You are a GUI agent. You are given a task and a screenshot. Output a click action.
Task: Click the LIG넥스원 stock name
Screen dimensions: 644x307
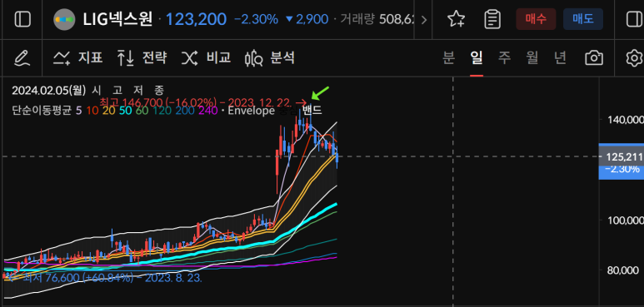[117, 19]
